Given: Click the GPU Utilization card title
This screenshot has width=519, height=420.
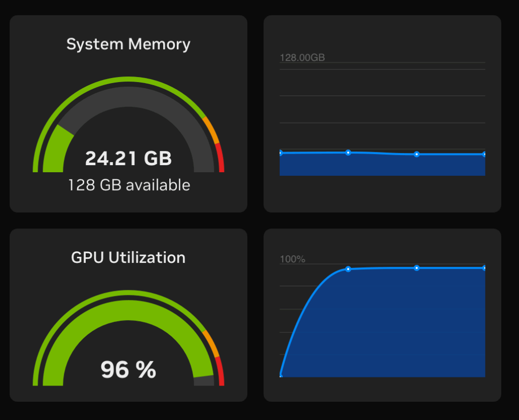Looking at the screenshot, I should [x=128, y=257].
